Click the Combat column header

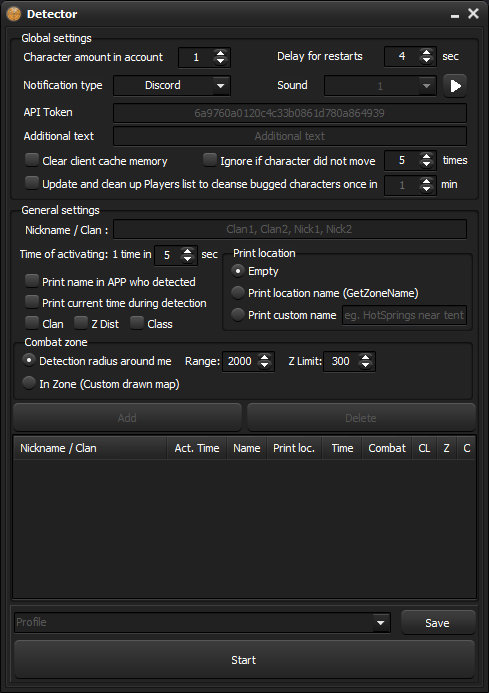[x=387, y=448]
